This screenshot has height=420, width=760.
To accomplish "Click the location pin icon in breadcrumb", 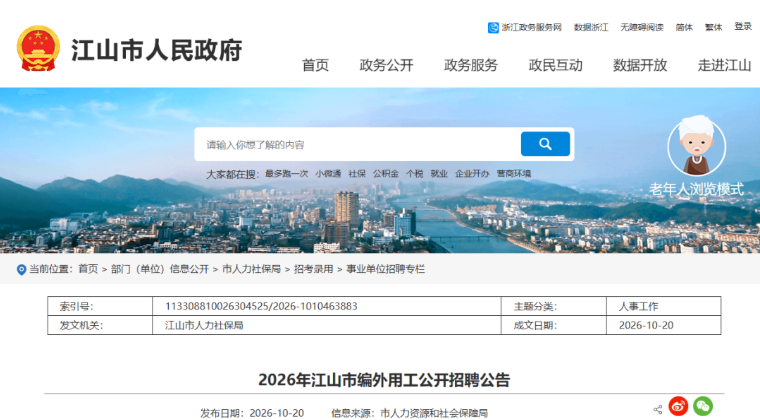I will point(21,270).
